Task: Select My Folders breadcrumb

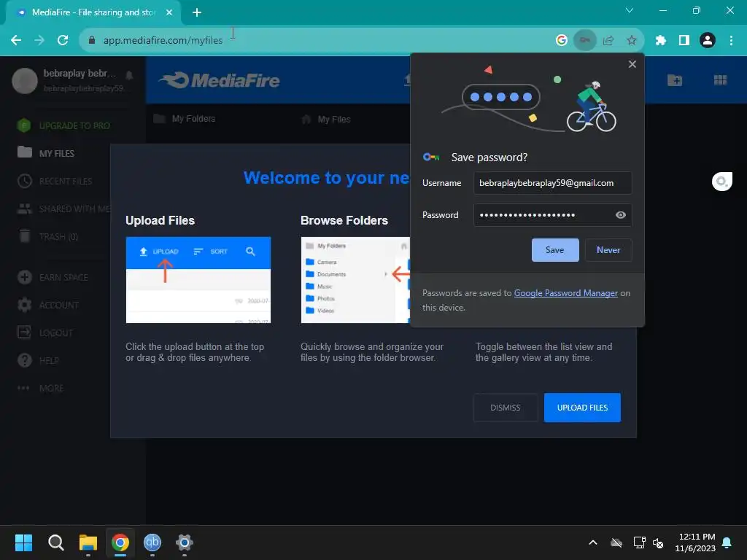Action: [185, 119]
